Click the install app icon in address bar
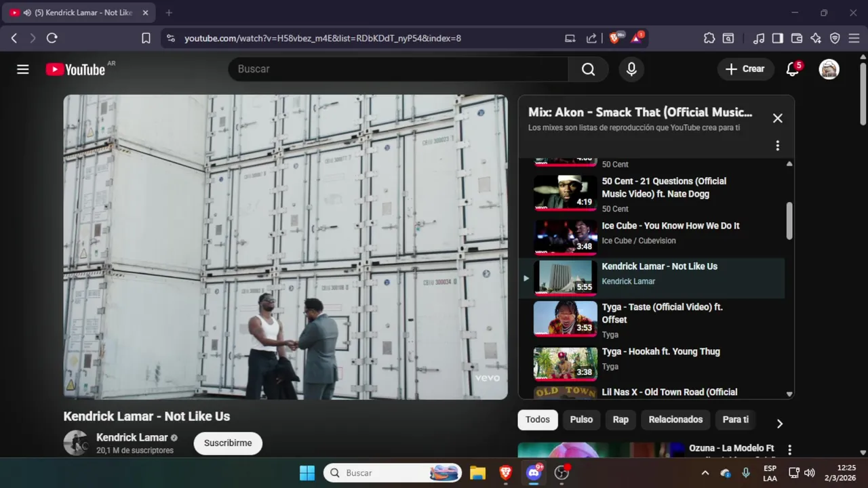 (x=570, y=39)
